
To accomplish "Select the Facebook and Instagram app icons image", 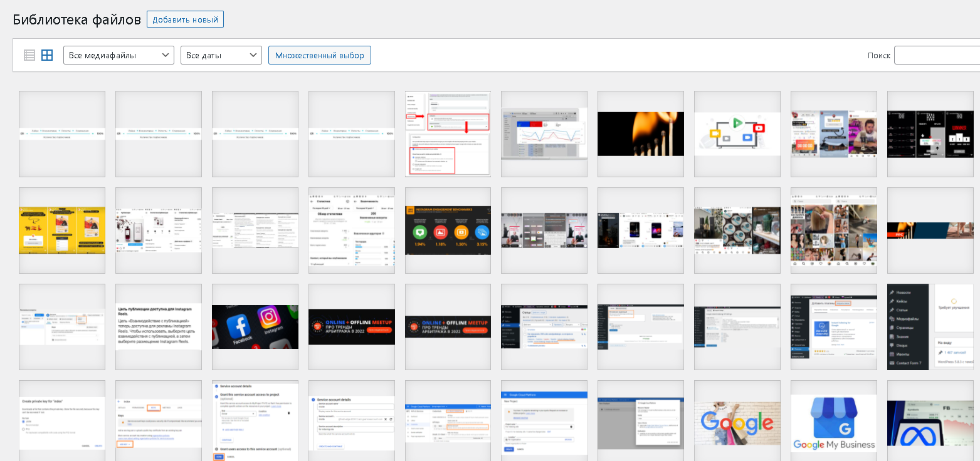I will click(x=255, y=327).
